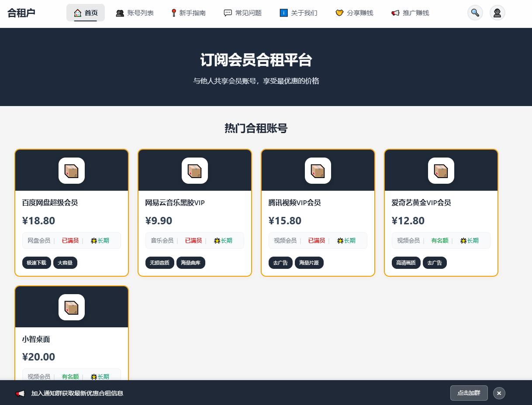This screenshot has height=405, width=532.
Task: Click 已满员 status on 网易云音乐 card
Action: tap(193, 240)
